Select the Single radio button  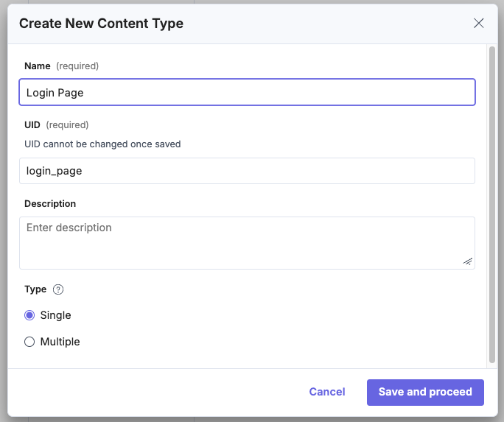coord(29,315)
